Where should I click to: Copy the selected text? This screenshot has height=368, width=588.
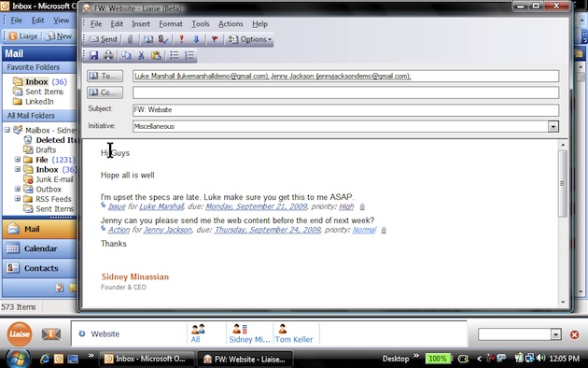coord(127,55)
